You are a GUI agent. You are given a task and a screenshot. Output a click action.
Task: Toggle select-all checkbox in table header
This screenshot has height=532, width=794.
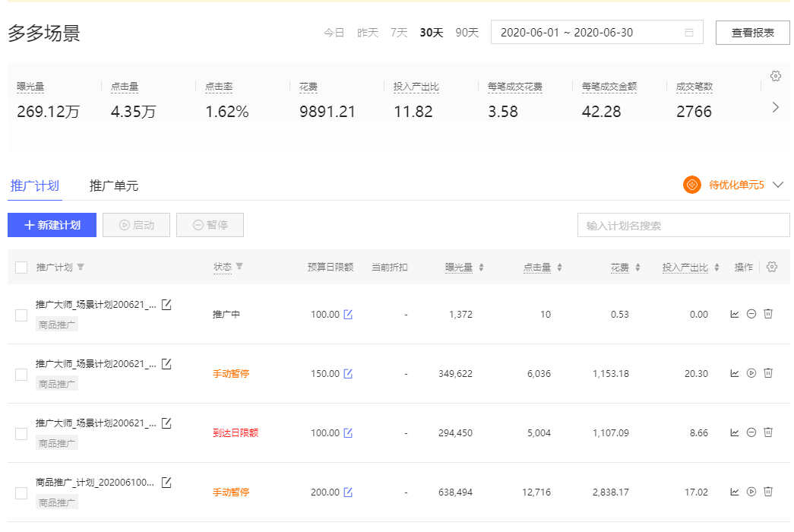pos(21,268)
